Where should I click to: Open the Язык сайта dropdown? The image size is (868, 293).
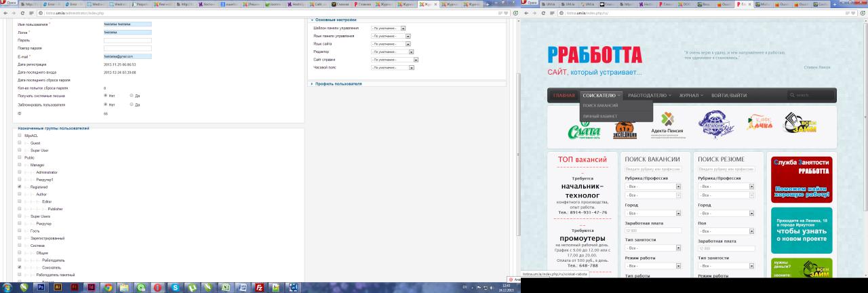[408, 44]
